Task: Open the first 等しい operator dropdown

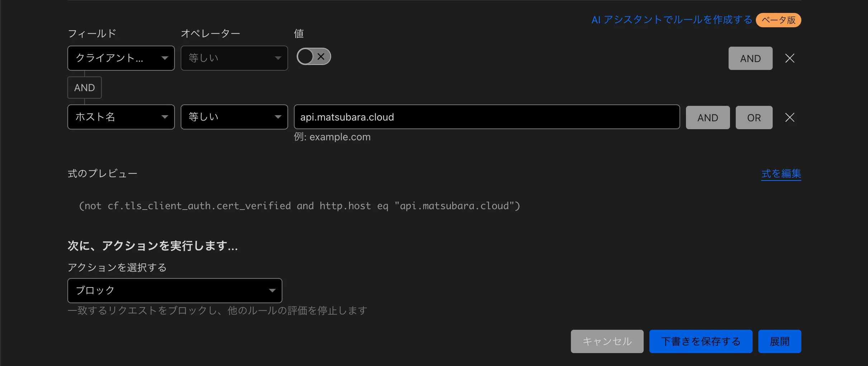Action: click(234, 58)
